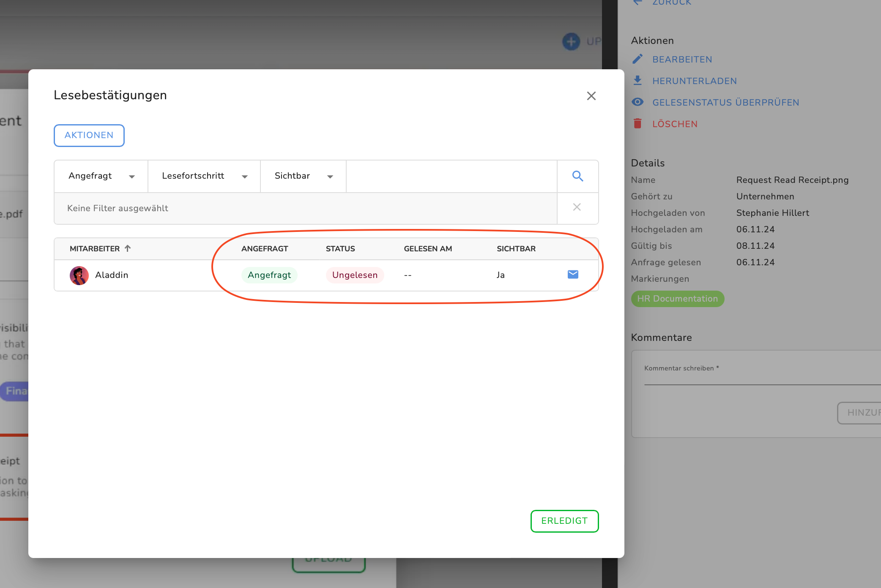
Task: Select the Status column header
Action: tap(340, 249)
